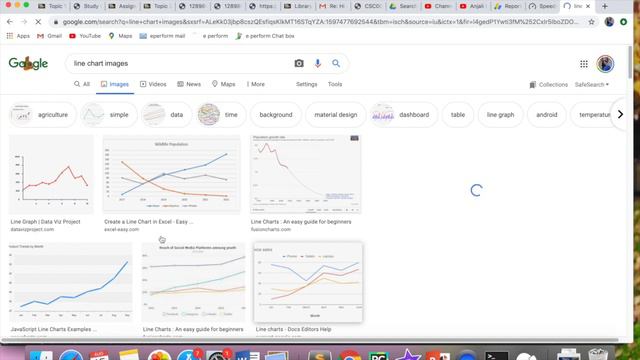
Task: Stop page loading with X button
Action: point(38,22)
